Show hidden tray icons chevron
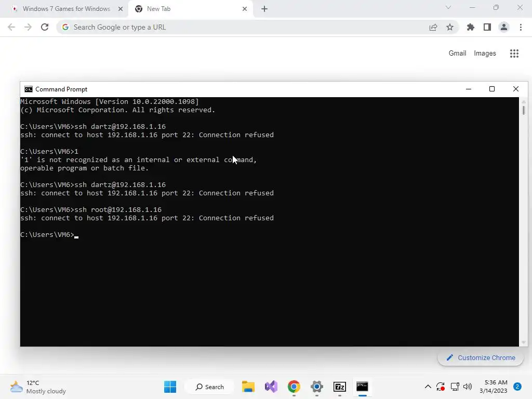This screenshot has height=399, width=532. 428,387
